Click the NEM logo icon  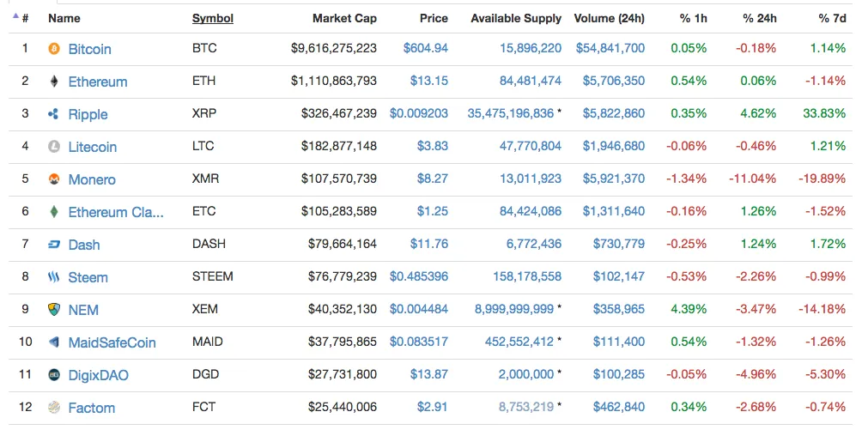(54, 309)
